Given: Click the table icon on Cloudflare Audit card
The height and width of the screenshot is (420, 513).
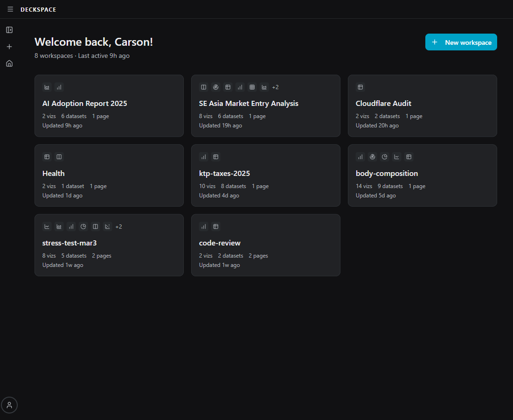Looking at the screenshot, I should (x=360, y=87).
